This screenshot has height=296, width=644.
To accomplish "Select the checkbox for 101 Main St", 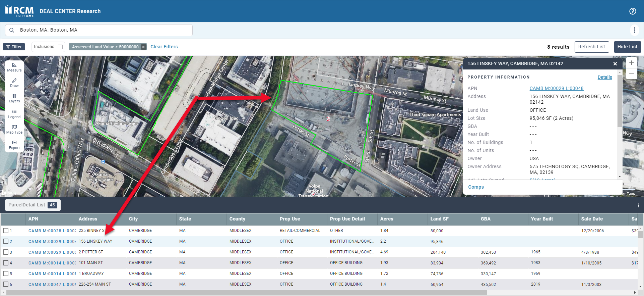I will 6,263.
